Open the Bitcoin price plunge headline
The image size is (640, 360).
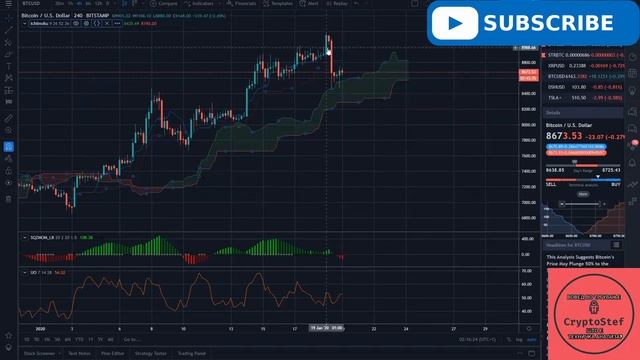(x=580, y=260)
